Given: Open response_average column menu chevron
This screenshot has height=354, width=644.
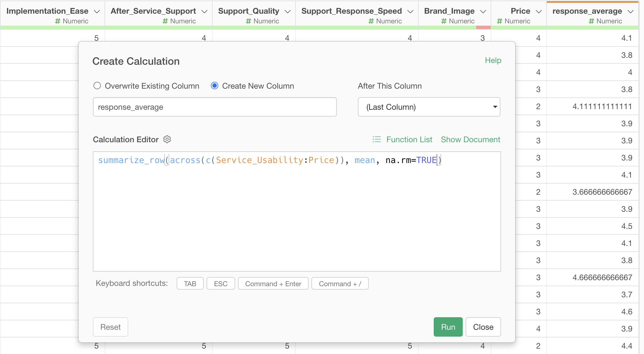Looking at the screenshot, I should [x=631, y=11].
